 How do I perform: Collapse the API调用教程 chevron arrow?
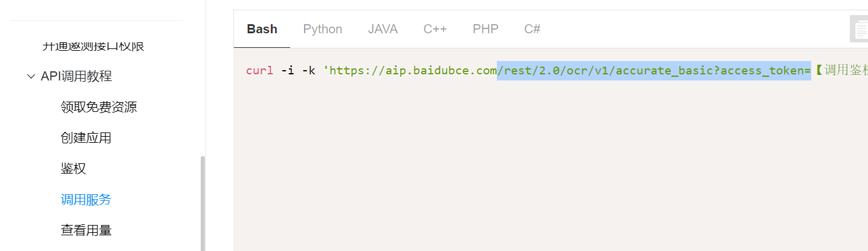[31, 77]
